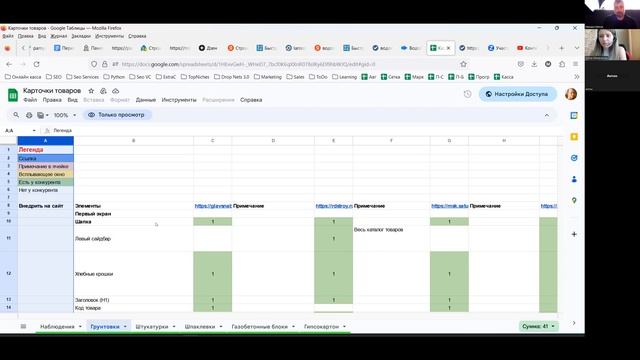Click the Firefox address bar URL

point(248,64)
